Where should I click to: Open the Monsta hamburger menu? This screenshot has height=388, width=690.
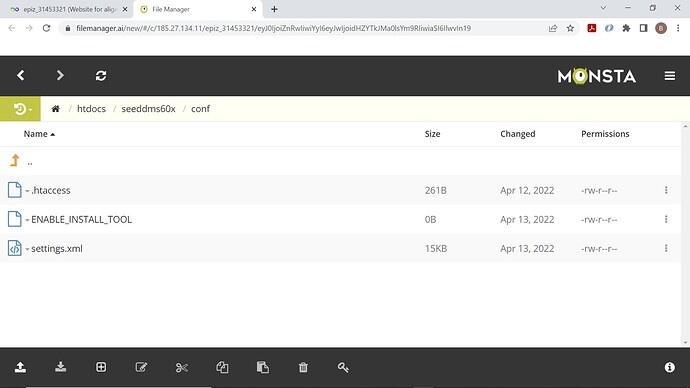(670, 76)
